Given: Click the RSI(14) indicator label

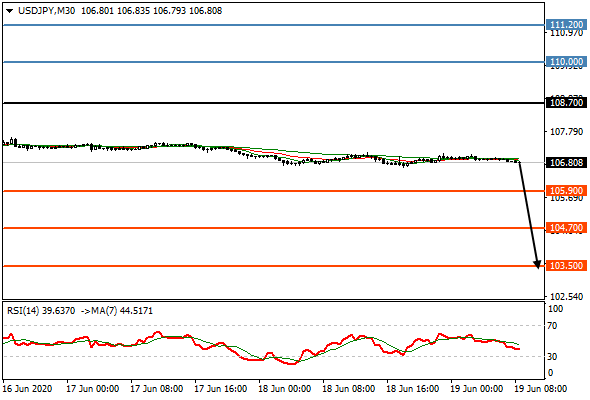Looking at the screenshot, I should click(x=23, y=311).
